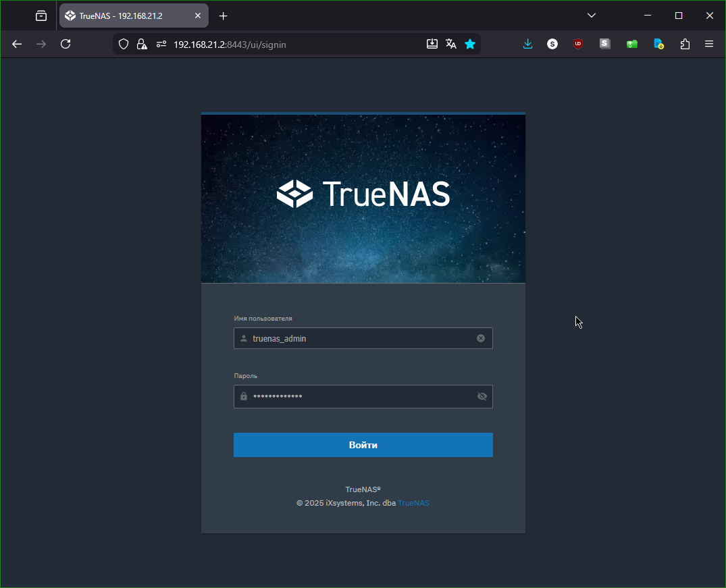The image size is (726, 588).
Task: Open the extensions puzzle menu
Action: click(x=685, y=44)
